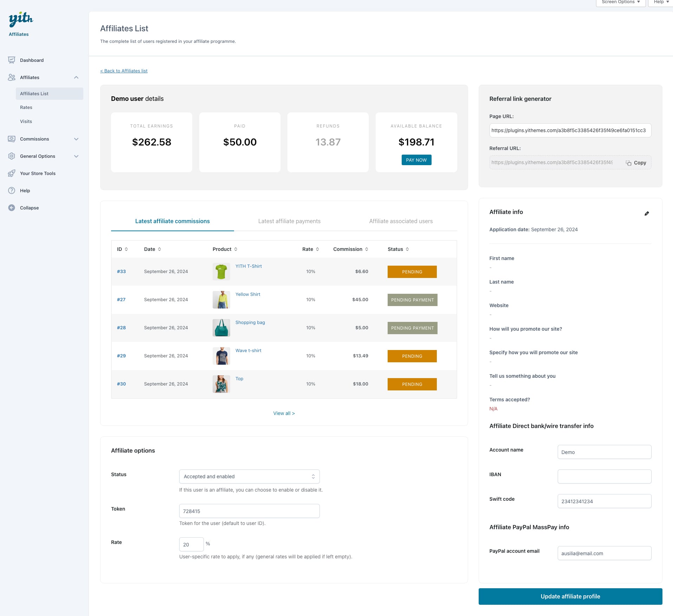673x616 pixels.
Task: Expand the Commissions sidebar submenu
Action: pos(76,139)
